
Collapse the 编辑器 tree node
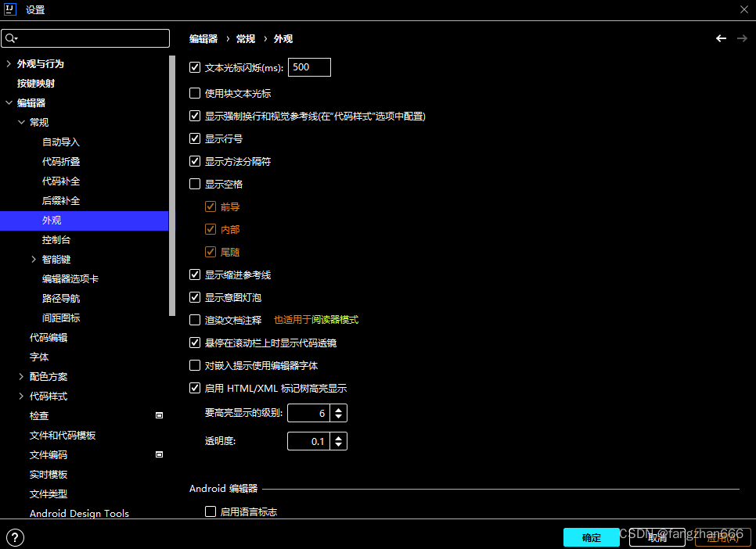[9, 102]
